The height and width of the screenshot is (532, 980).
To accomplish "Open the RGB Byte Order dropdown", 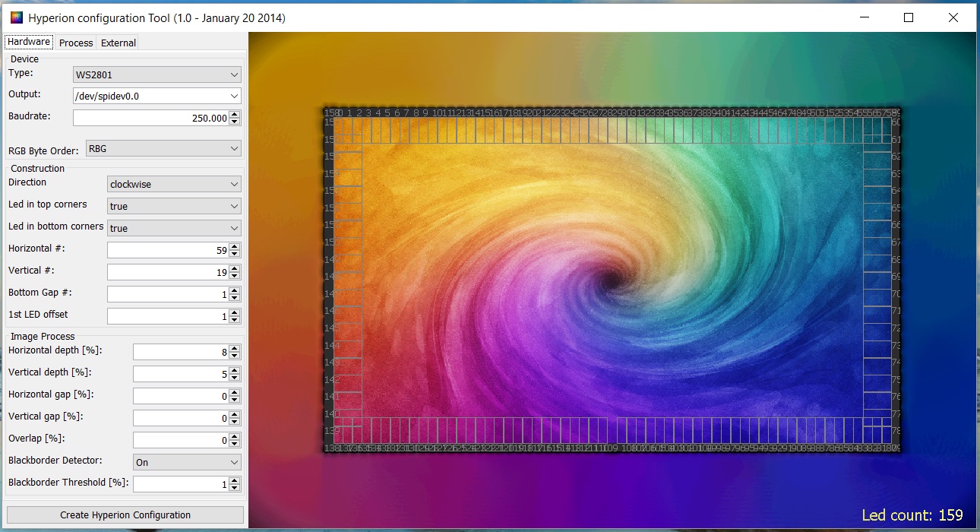I will click(x=163, y=149).
